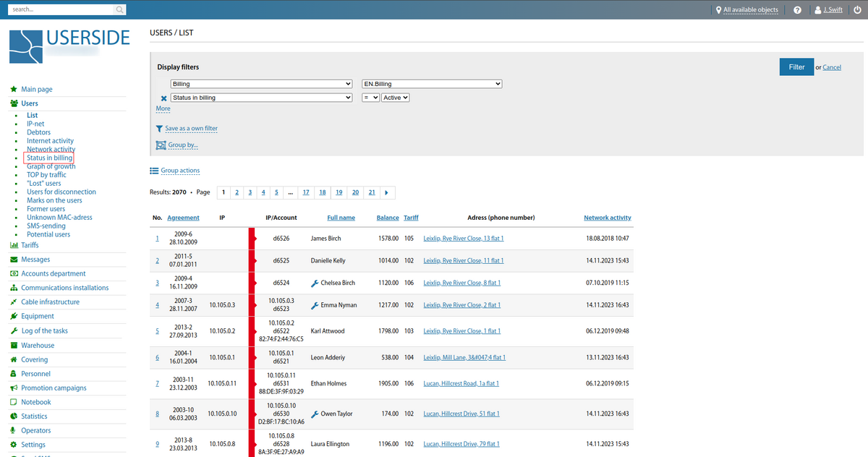The height and width of the screenshot is (457, 868).
Task: Expand the EN.Billing dropdown
Action: coord(432,83)
